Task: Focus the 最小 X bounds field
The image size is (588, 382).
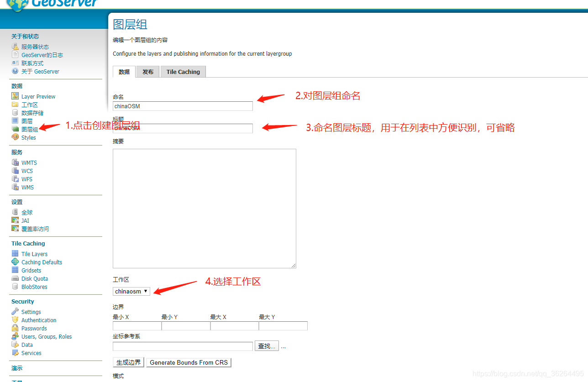Action: click(x=137, y=326)
